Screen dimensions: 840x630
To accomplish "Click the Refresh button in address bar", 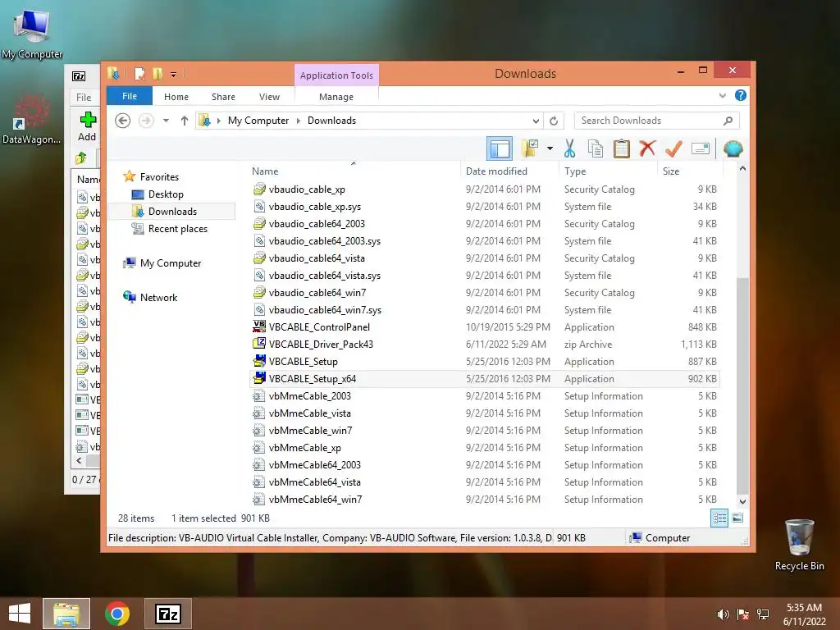I will point(554,121).
